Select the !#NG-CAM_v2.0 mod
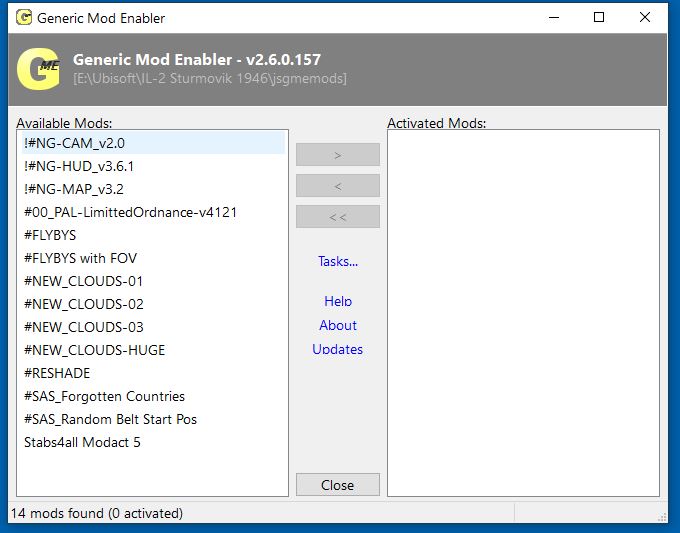The height and width of the screenshot is (533, 680). pyautogui.click(x=153, y=143)
